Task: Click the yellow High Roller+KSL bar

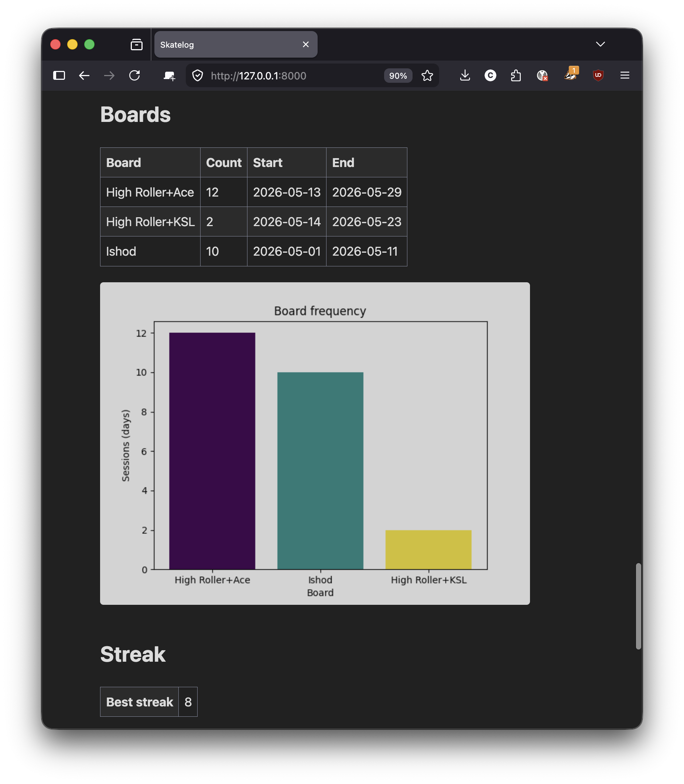Action: coord(429,550)
